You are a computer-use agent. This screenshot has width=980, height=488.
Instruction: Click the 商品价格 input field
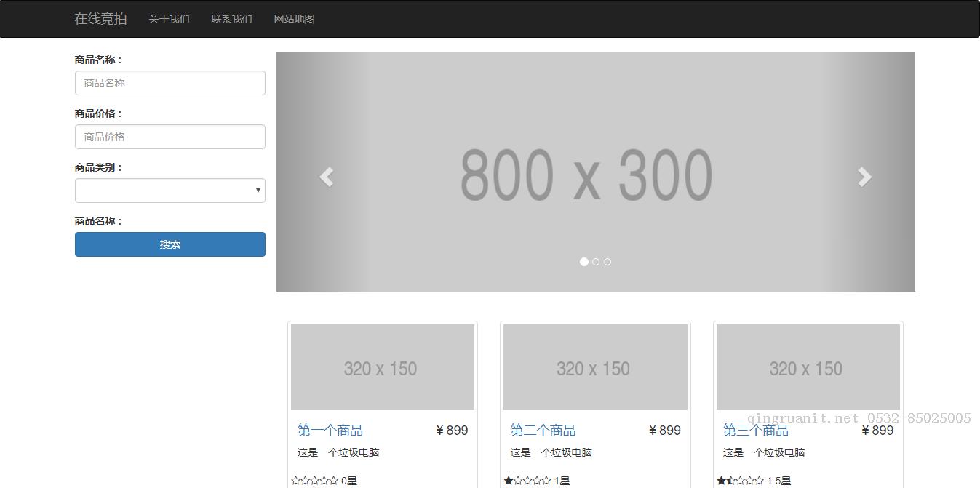[x=170, y=136]
